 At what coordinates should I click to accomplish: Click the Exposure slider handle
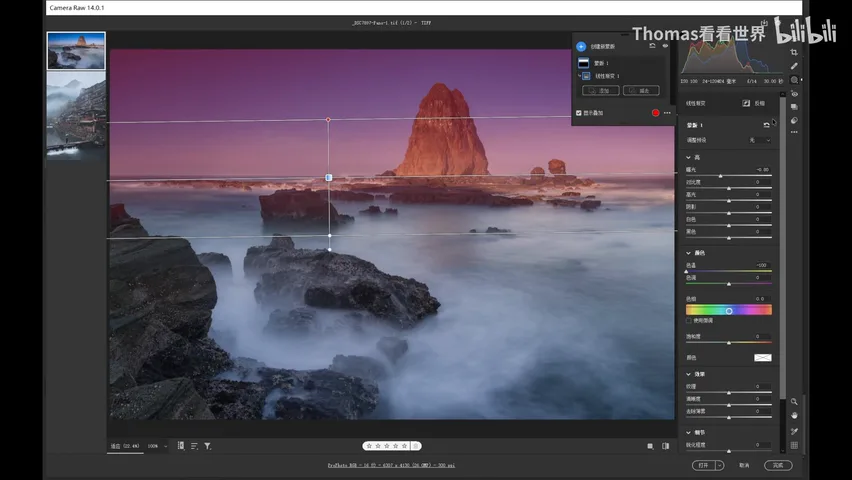tap(721, 176)
